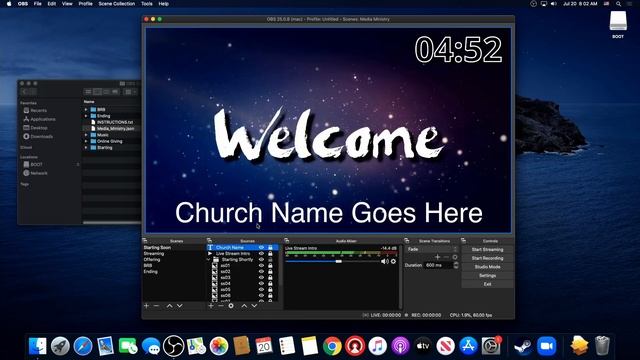Image resolution: width=640 pixels, height=360 pixels.
Task: Expand the Starting folder in Finder
Action: click(x=86, y=147)
